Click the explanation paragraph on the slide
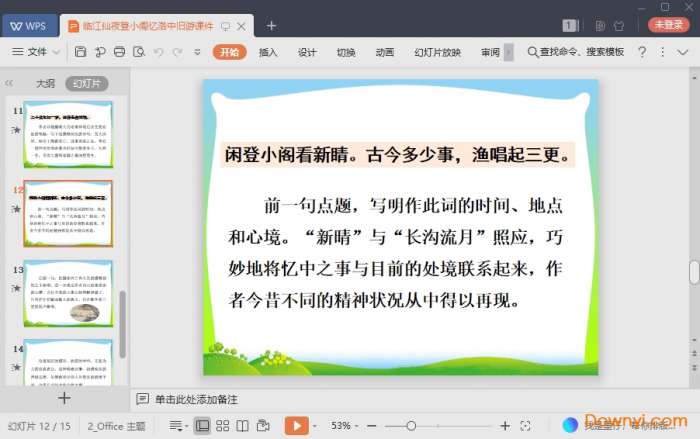The width and height of the screenshot is (700, 439). [396, 252]
